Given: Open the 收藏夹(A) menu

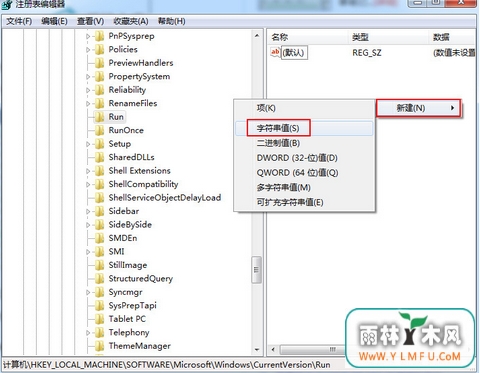Looking at the screenshot, I should coord(131,21).
